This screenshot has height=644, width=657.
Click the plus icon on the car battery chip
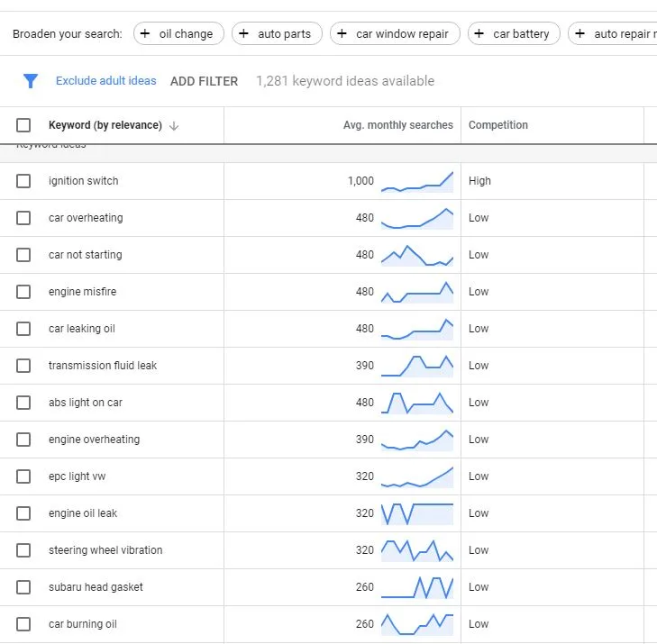tap(479, 33)
